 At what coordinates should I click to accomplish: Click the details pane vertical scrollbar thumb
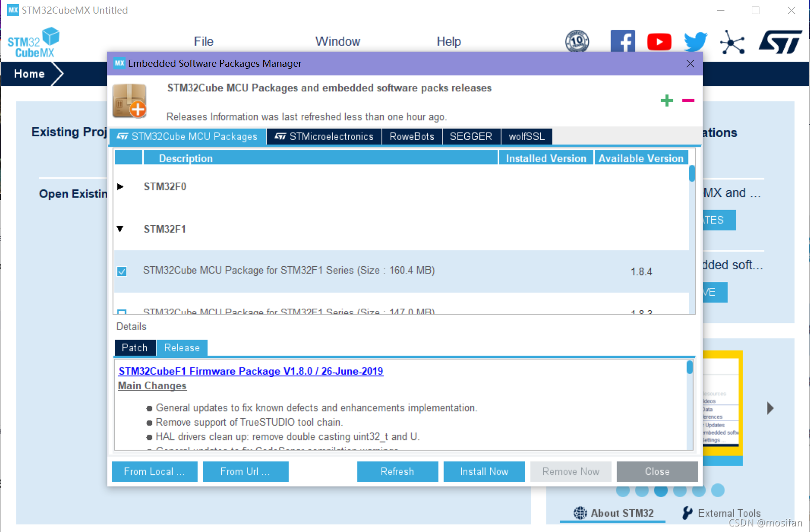coord(690,367)
